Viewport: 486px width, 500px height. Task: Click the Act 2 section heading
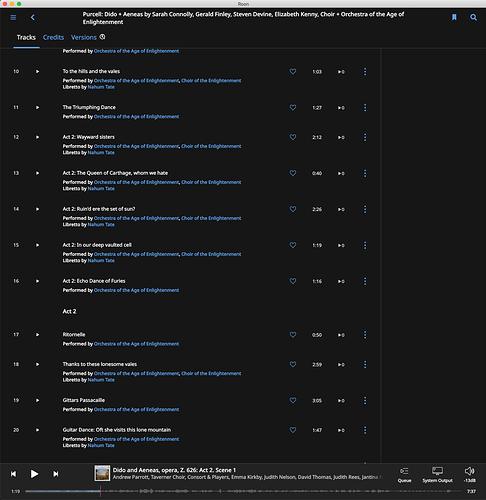pos(69,311)
